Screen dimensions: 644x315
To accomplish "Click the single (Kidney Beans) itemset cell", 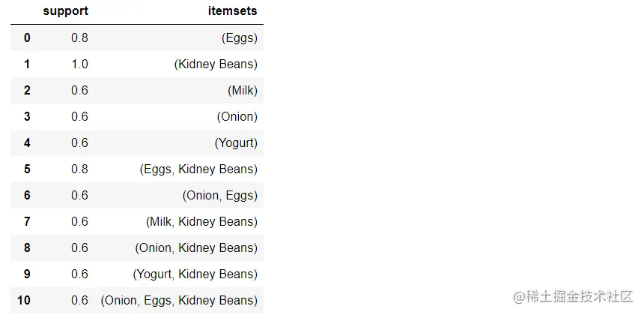I will pos(216,64).
